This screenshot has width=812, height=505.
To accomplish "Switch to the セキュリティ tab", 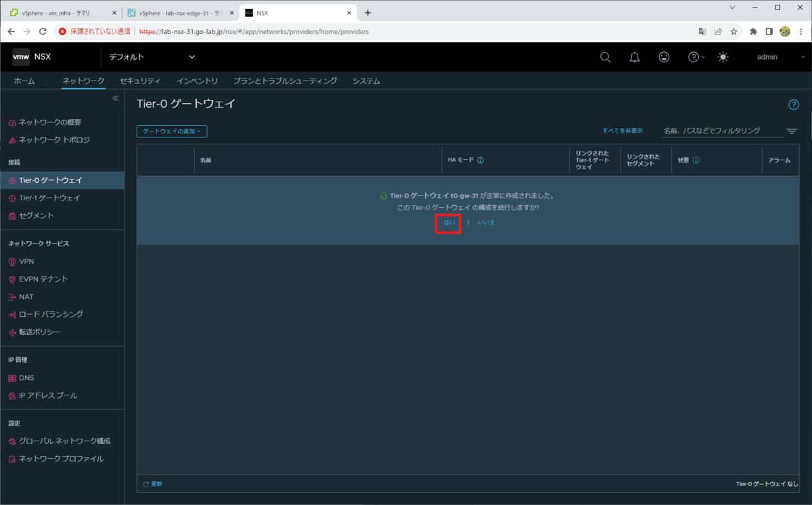I will 140,81.
